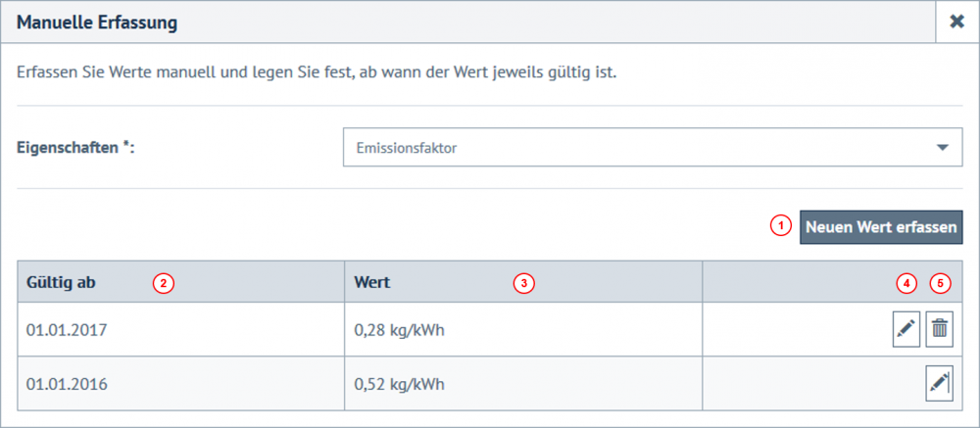Select the 01.01.2017 date cell
The height and width of the screenshot is (428, 980).
67,331
